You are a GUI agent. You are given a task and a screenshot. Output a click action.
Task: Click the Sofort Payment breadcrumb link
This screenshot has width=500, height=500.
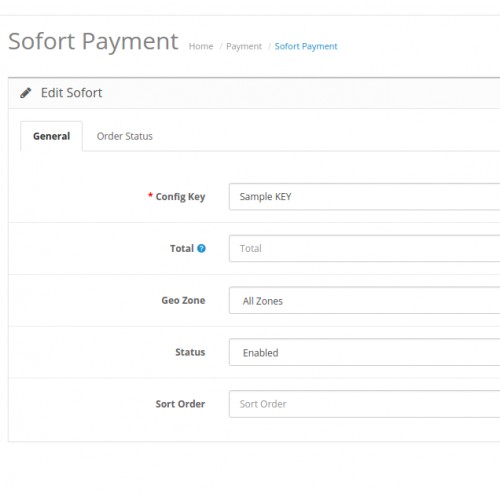(x=306, y=46)
